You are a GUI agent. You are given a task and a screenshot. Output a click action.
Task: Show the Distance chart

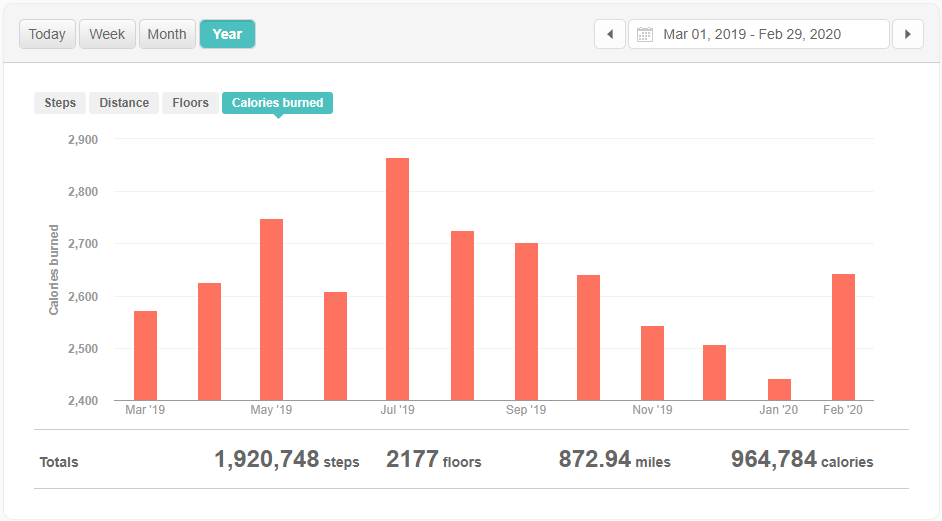[x=124, y=103]
